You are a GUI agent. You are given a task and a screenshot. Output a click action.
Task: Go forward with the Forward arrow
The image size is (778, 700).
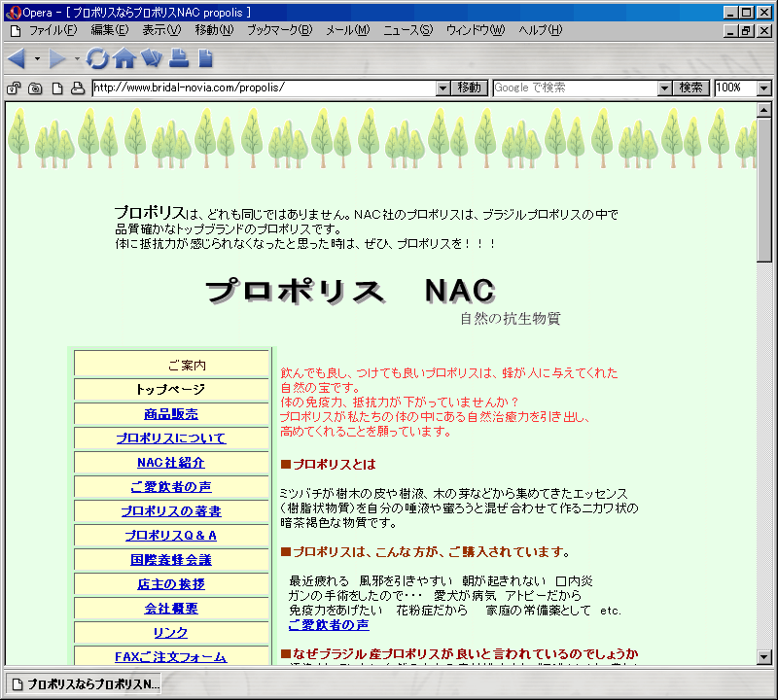tap(57, 59)
